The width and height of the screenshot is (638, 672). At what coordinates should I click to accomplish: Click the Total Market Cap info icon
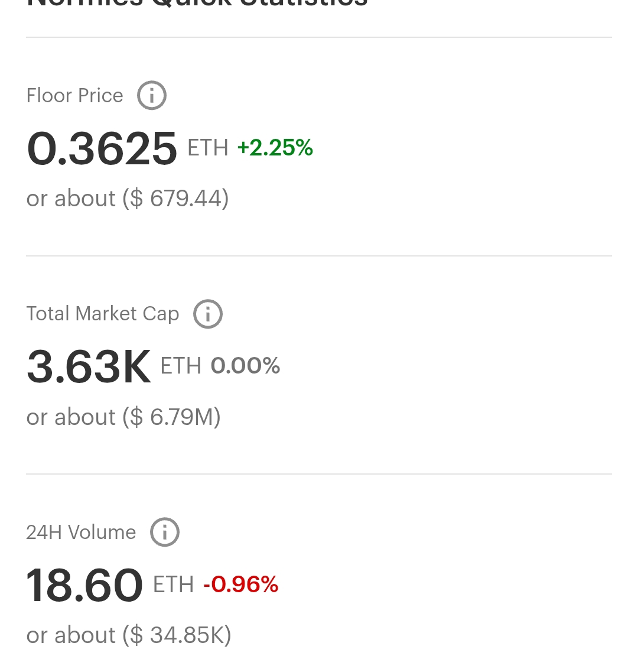[208, 314]
